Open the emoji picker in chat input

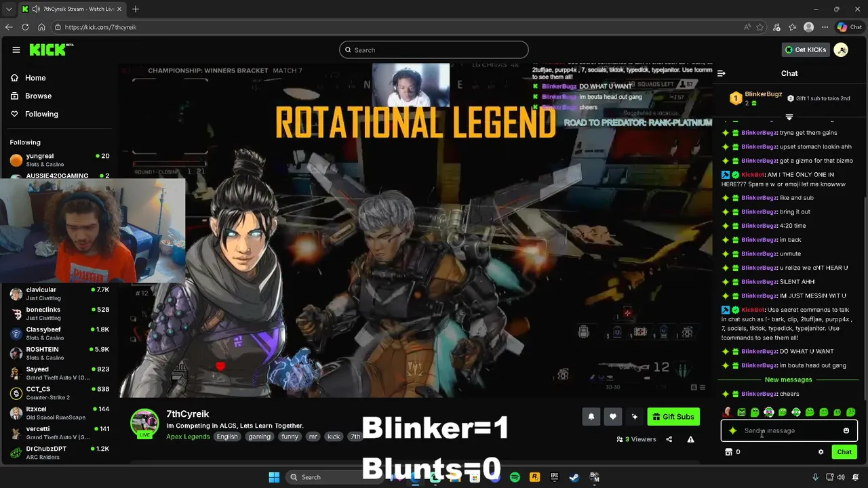tap(846, 430)
